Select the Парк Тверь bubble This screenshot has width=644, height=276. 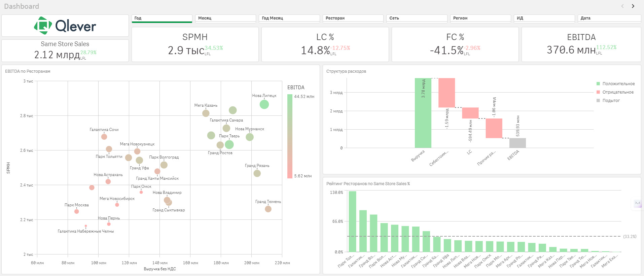229,144
